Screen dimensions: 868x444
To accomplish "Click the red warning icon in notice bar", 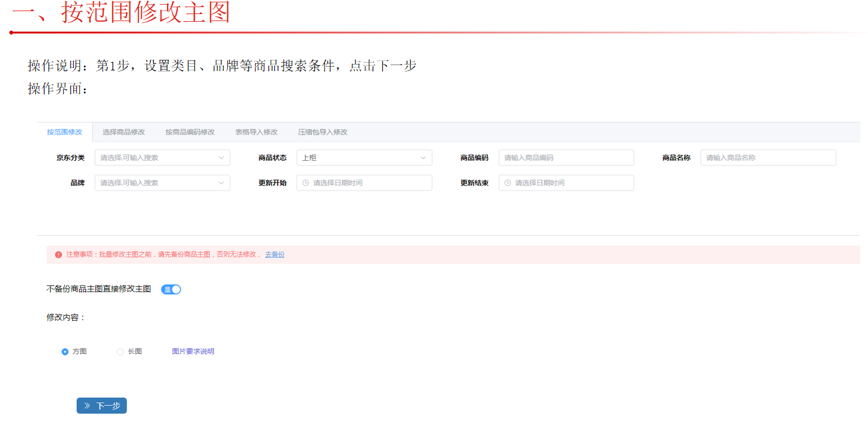I will tap(59, 255).
